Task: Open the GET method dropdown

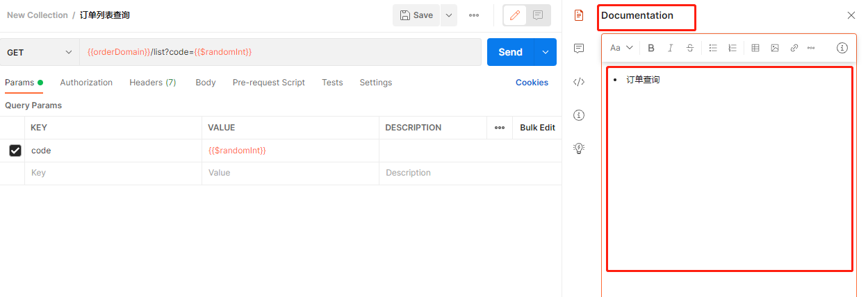Action: coord(40,52)
